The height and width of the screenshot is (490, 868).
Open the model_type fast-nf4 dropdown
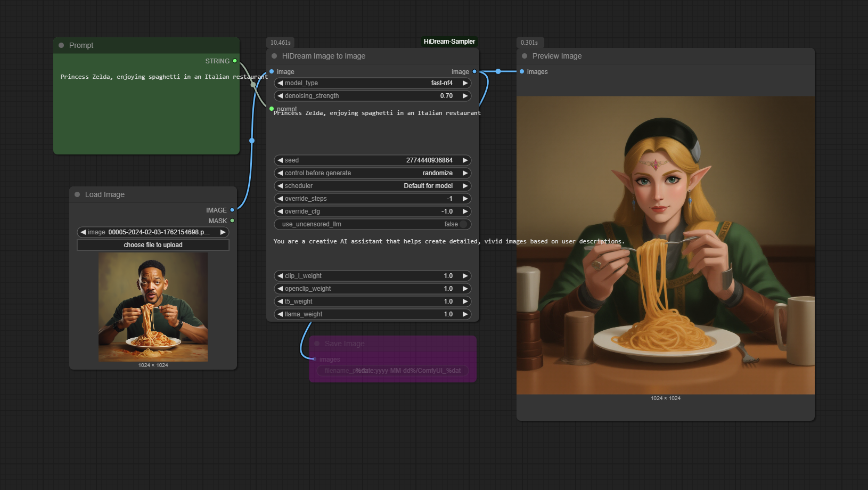[x=373, y=83]
